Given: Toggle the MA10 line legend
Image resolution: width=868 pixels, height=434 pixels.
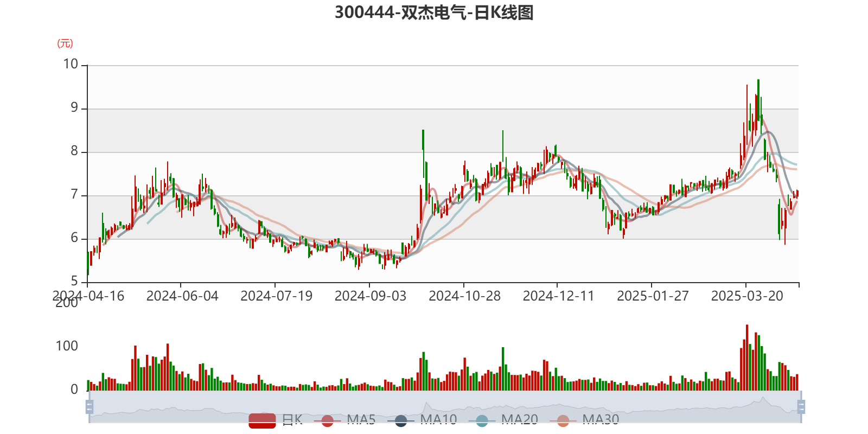Looking at the screenshot, I should [422, 420].
